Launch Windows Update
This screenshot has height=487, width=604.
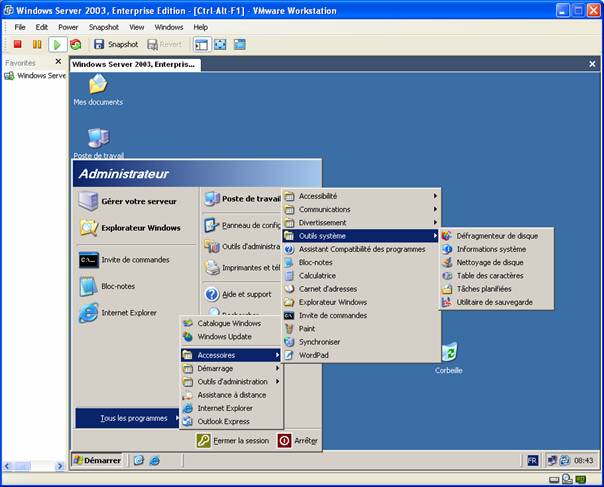tap(231, 336)
